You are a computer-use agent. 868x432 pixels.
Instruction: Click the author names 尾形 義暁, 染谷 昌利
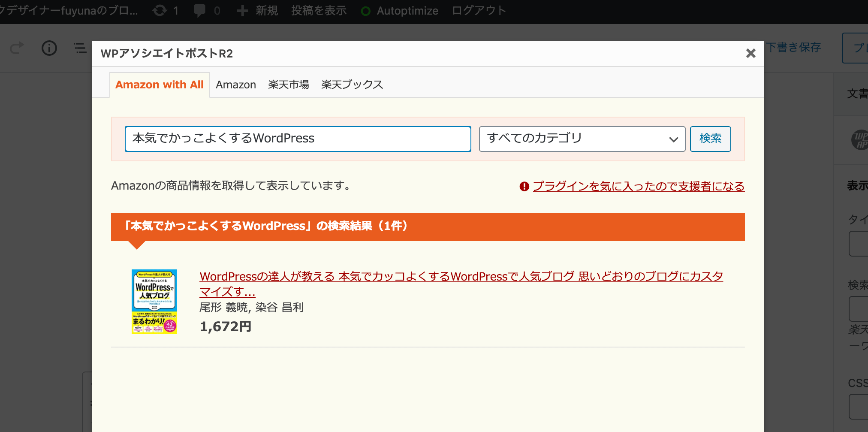tap(252, 307)
